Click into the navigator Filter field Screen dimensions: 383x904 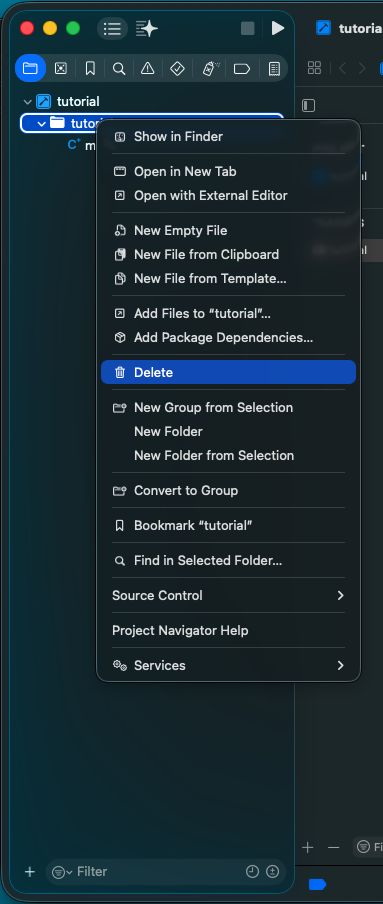tap(166, 872)
